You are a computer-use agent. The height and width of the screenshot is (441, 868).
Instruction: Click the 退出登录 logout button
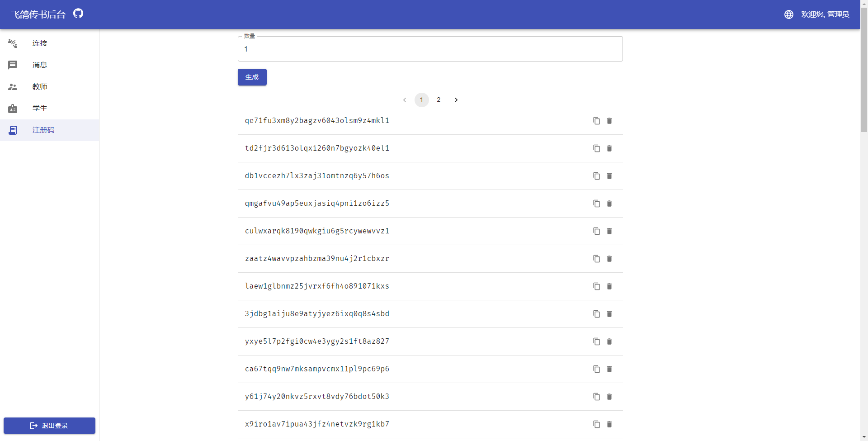coord(49,425)
